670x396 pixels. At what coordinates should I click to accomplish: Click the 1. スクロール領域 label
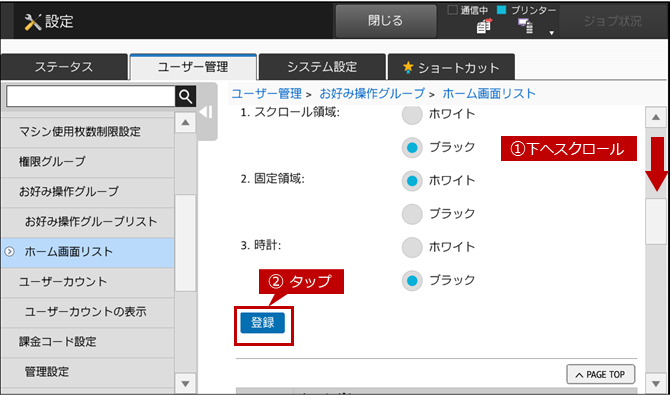click(290, 112)
